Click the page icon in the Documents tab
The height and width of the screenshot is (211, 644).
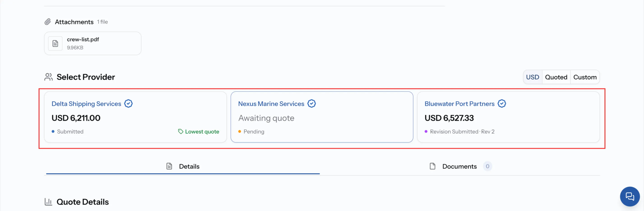(433, 166)
